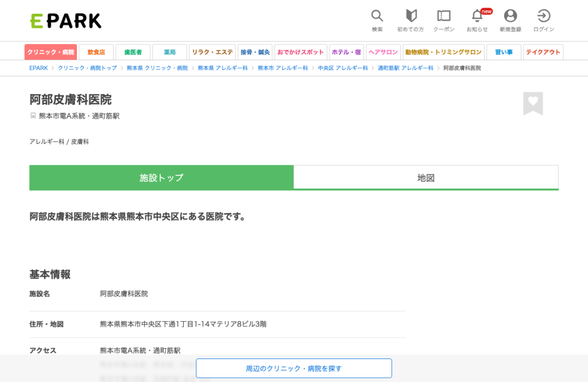Click the new user registration icon

coord(510,21)
